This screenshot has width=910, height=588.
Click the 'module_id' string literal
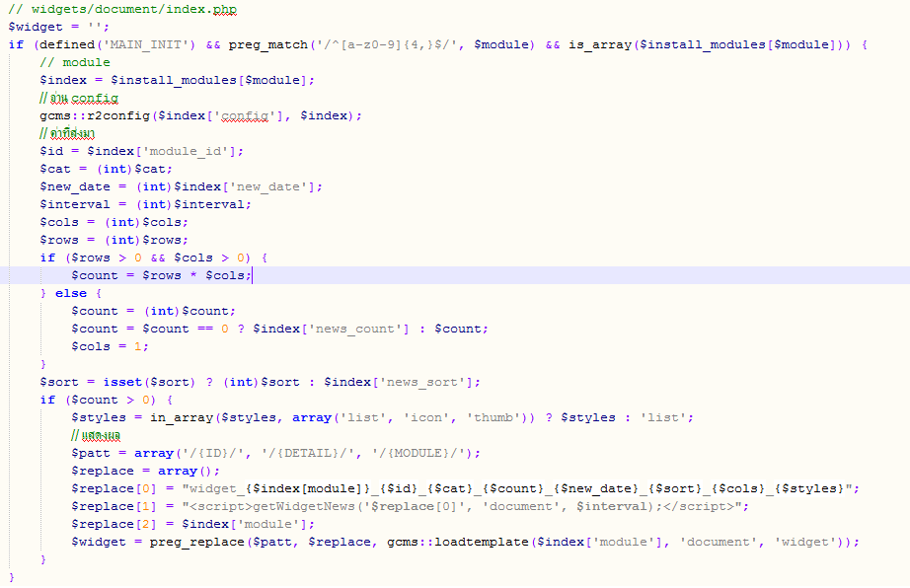[186, 151]
